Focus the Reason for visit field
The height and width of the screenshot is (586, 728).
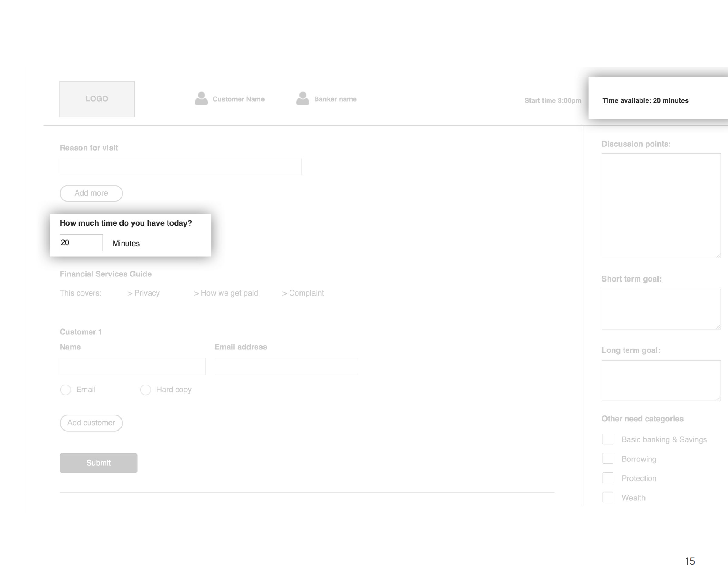click(180, 166)
